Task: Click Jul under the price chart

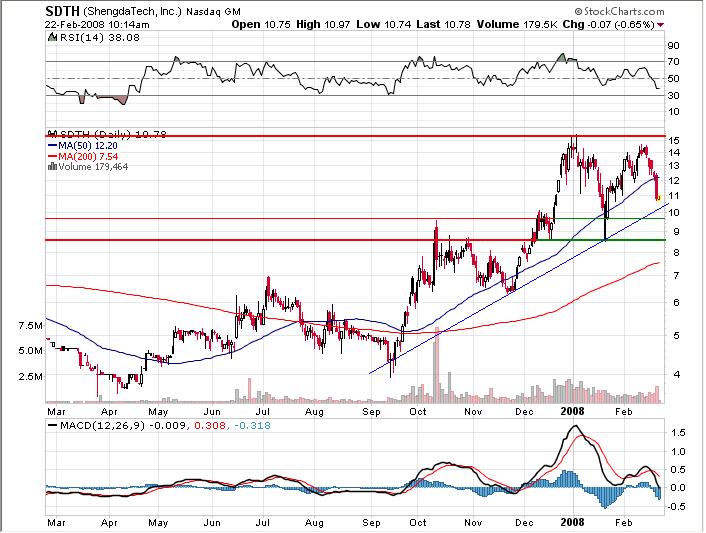Action: click(x=262, y=411)
